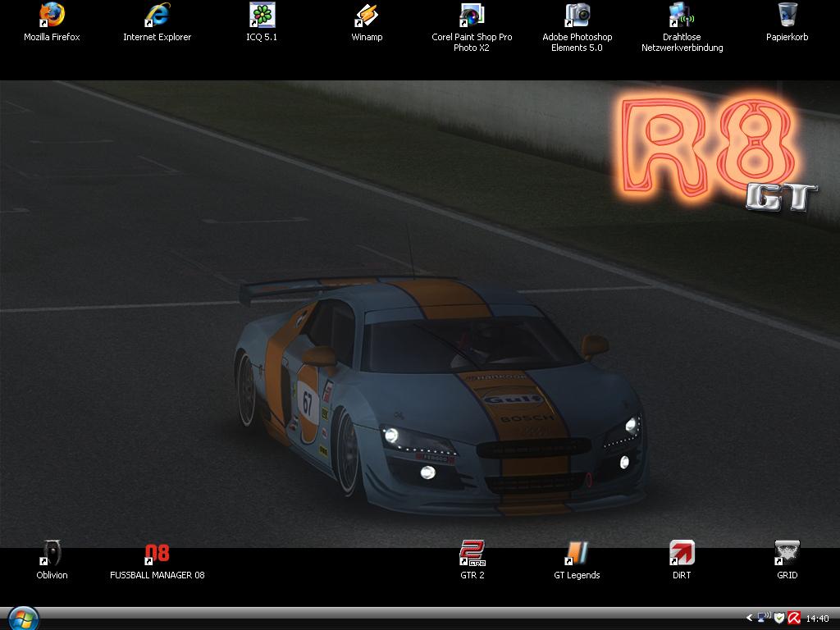Click the Avira antivirus umbrella tray icon

pyautogui.click(x=793, y=618)
